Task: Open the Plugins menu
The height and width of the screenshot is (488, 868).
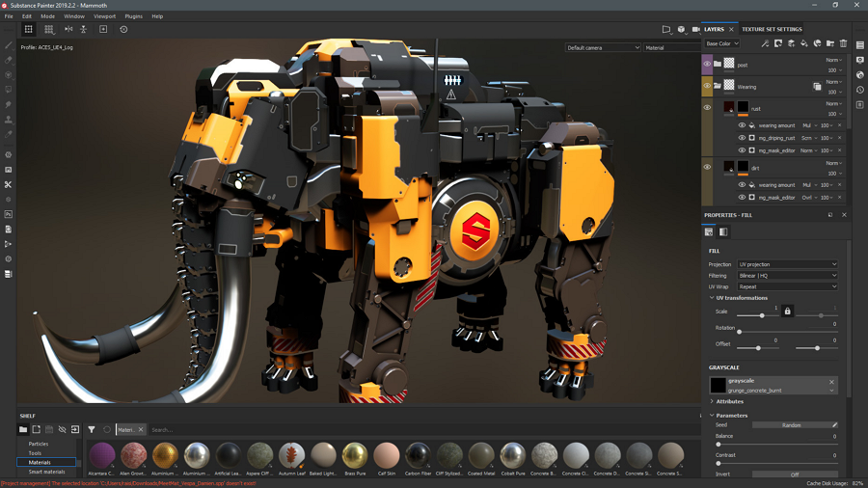Action: [133, 16]
